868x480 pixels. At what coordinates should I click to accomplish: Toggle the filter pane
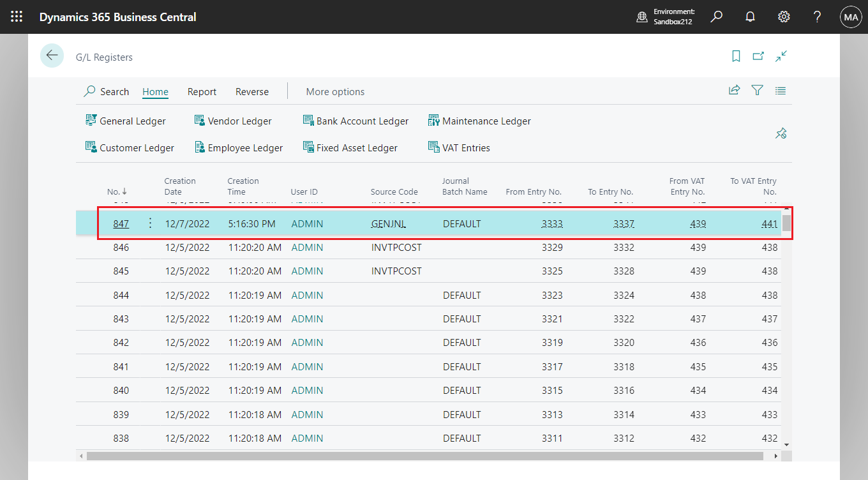(x=757, y=90)
